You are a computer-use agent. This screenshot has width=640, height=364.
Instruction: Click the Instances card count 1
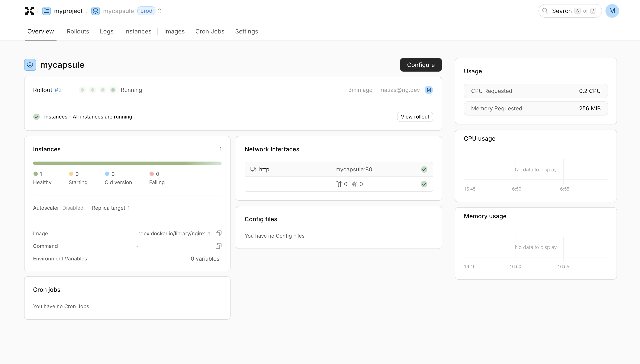(220, 149)
